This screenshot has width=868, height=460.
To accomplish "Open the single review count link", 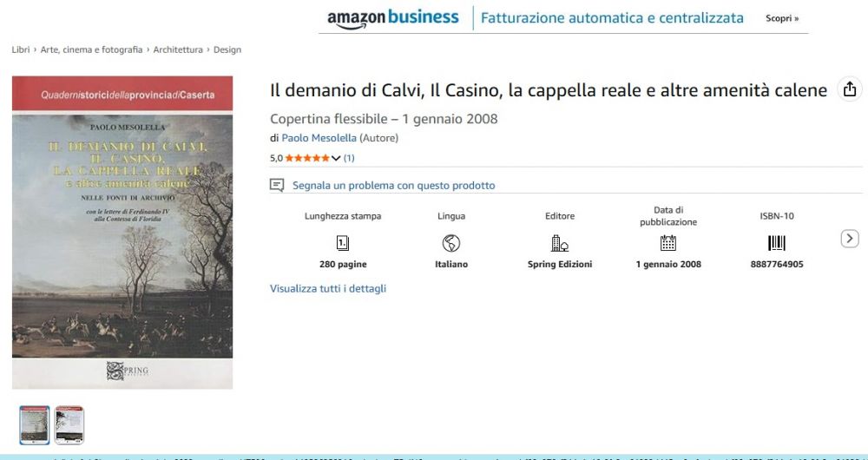I will (x=349, y=158).
